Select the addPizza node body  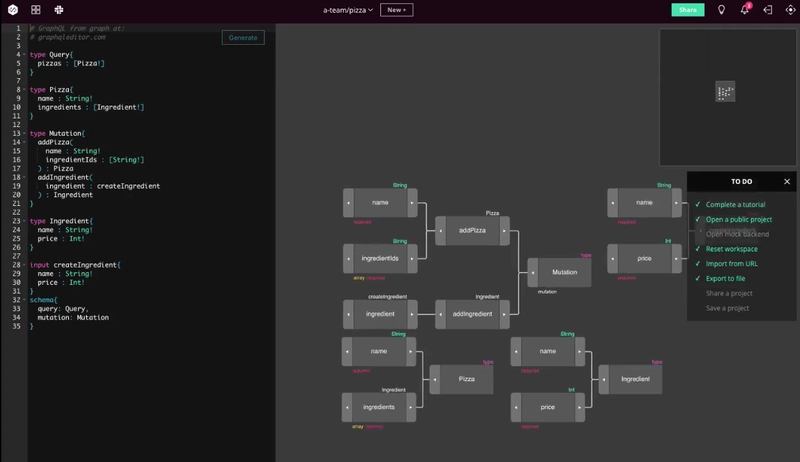[472, 230]
